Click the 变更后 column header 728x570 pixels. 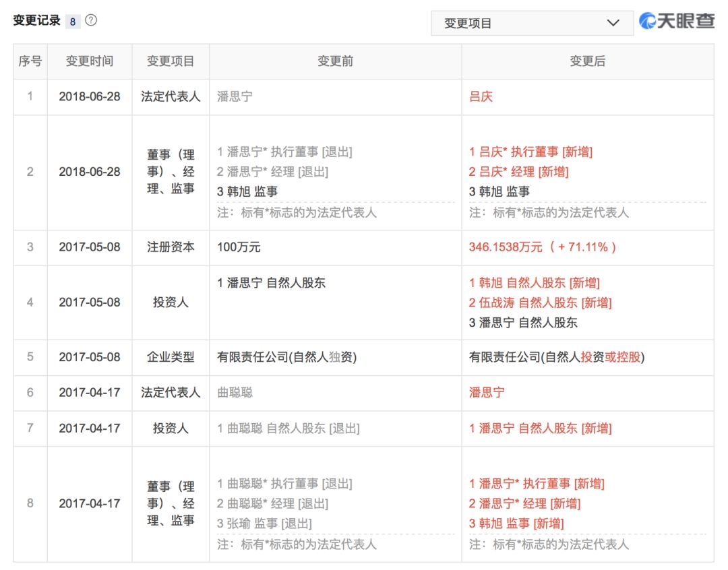pos(587,61)
